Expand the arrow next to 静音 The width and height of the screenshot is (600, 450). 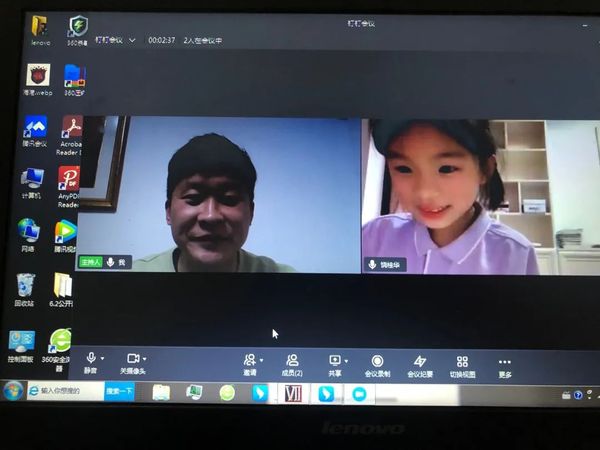[x=103, y=359]
